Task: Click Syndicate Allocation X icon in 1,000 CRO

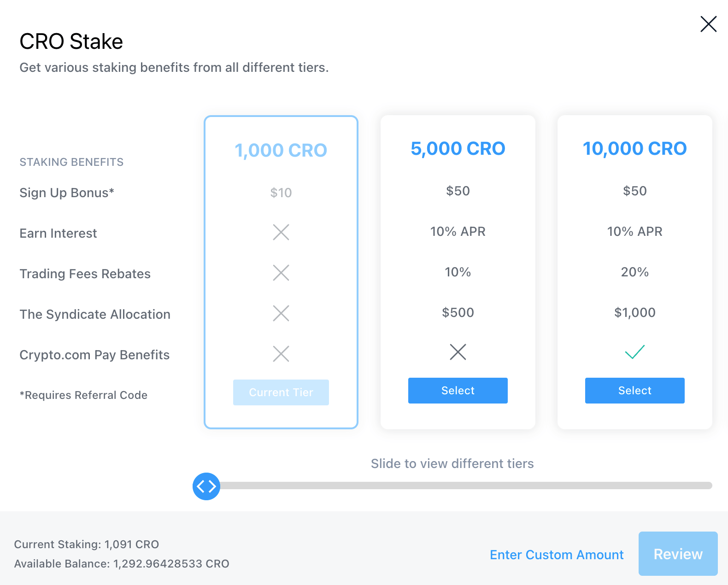Action: tap(281, 313)
